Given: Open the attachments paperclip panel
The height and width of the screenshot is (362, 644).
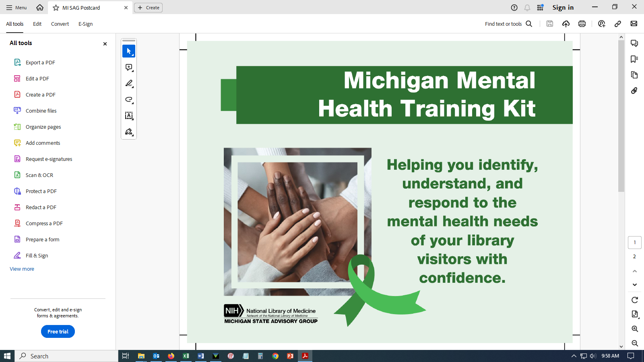Looking at the screenshot, I should pos(634,90).
